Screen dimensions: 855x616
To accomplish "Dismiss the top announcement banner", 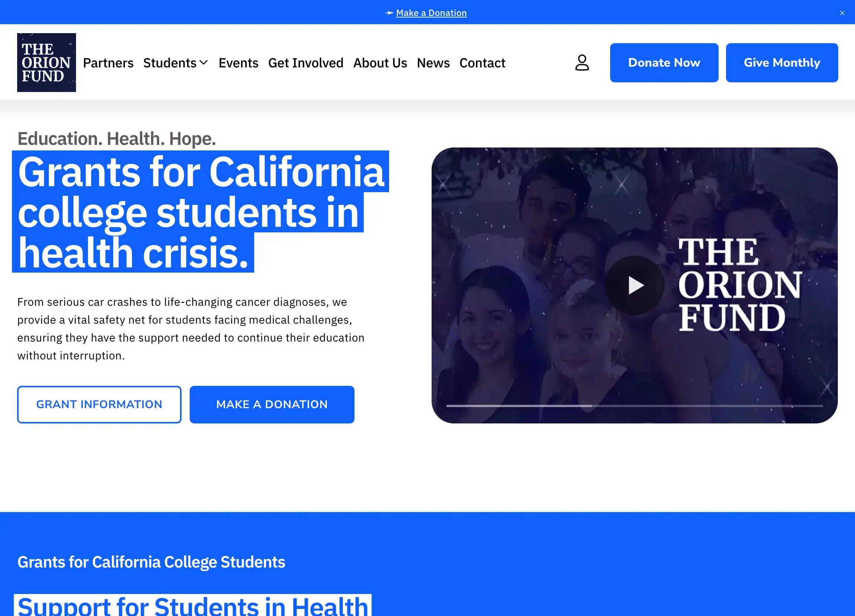I will (x=842, y=13).
